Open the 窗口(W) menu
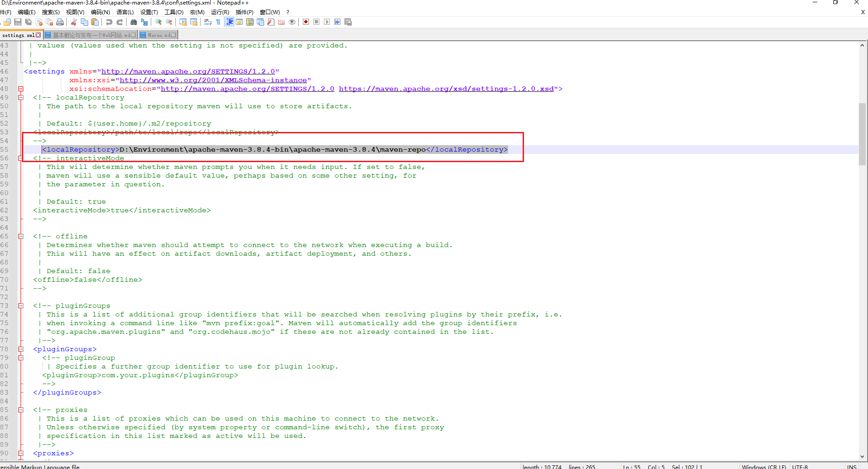The image size is (868, 469). 270,12
